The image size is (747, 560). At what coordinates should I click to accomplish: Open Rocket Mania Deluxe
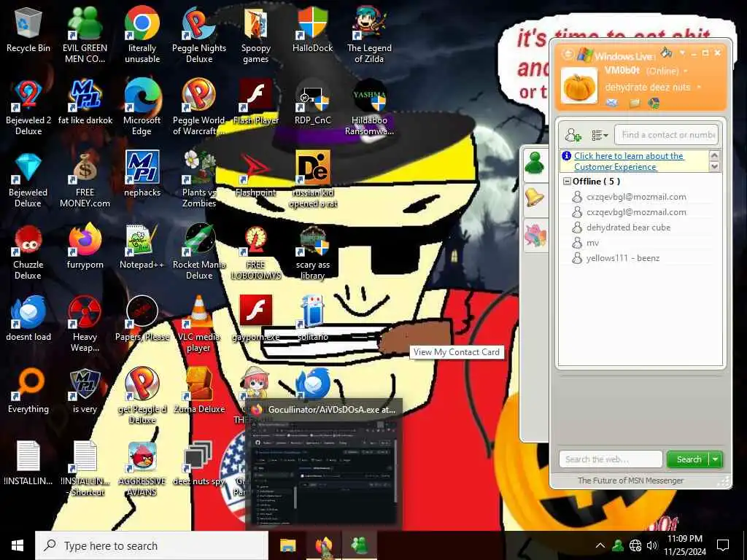click(199, 252)
